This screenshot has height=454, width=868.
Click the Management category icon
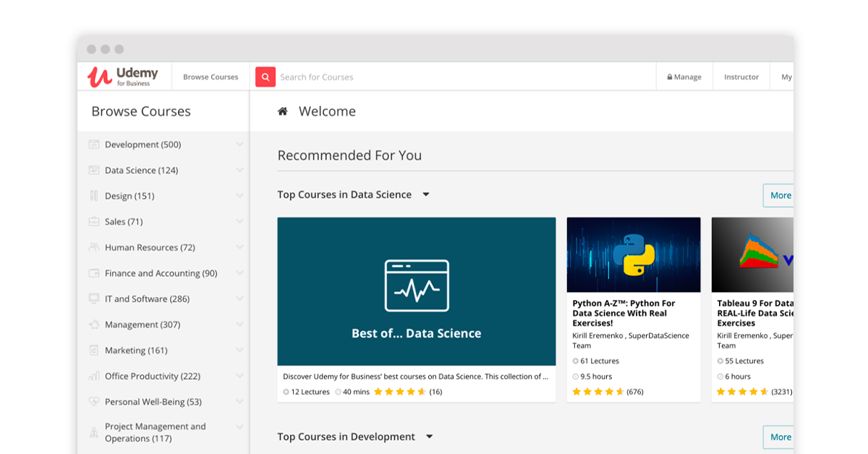[94, 325]
